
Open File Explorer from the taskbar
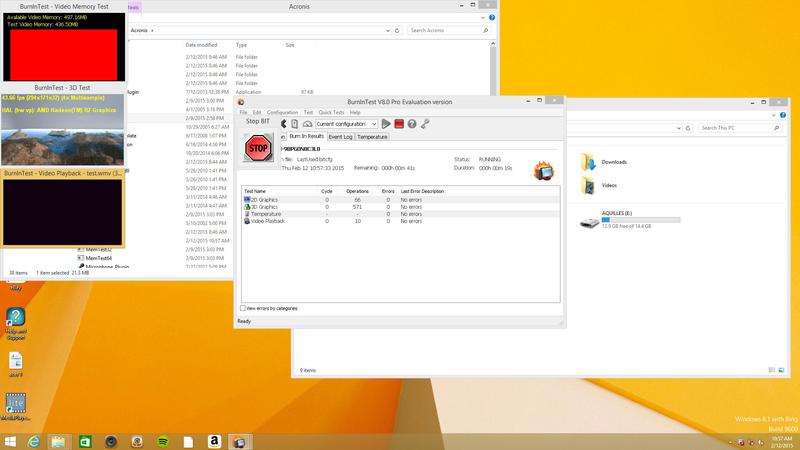58,441
